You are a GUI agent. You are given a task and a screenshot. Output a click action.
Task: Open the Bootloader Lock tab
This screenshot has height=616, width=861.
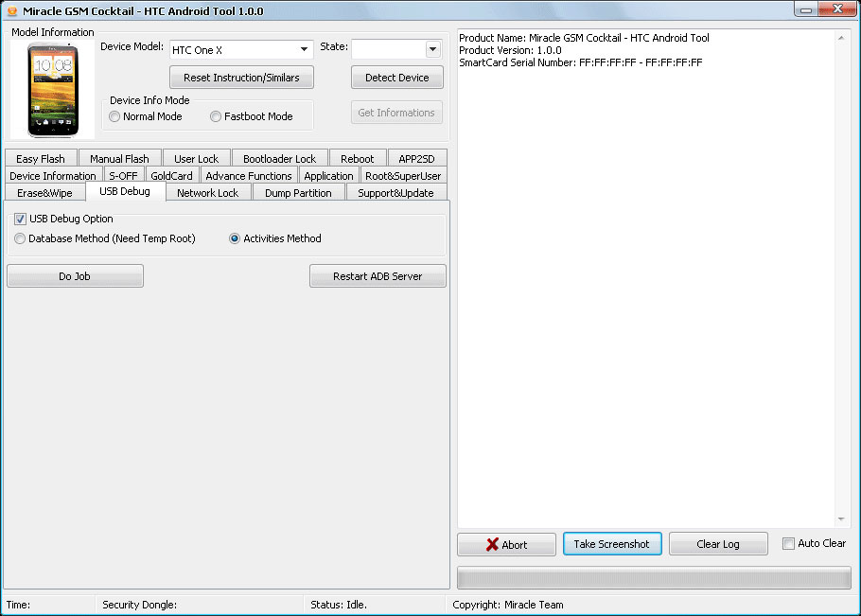pyautogui.click(x=279, y=159)
